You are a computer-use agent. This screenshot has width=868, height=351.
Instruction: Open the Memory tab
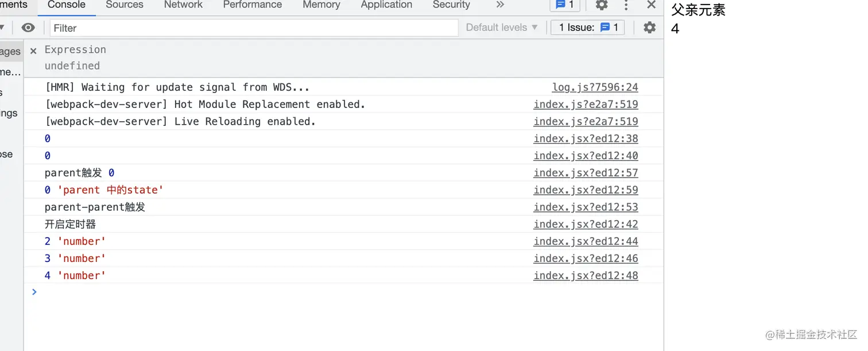tap(321, 5)
